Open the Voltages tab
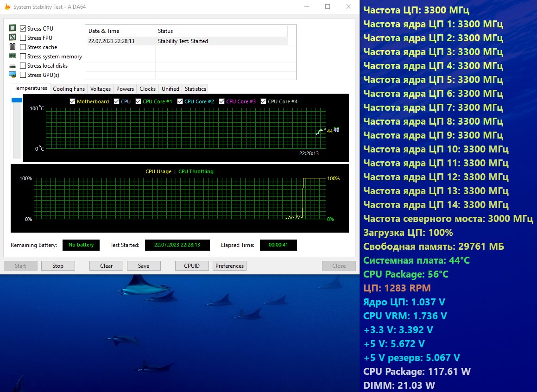 [101, 89]
